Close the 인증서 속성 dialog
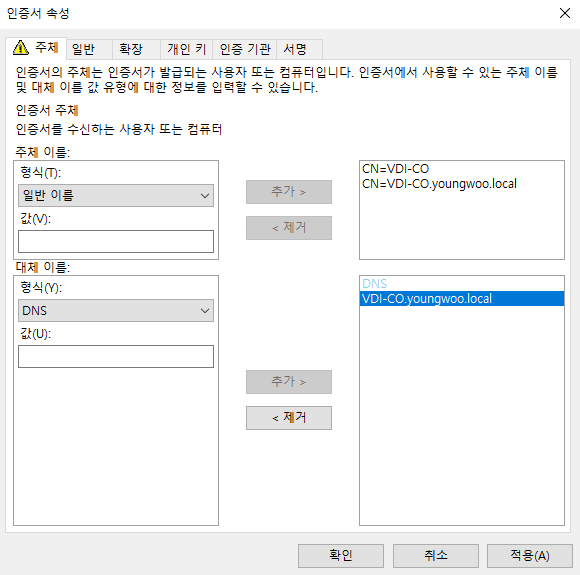The image size is (580, 575). [564, 13]
